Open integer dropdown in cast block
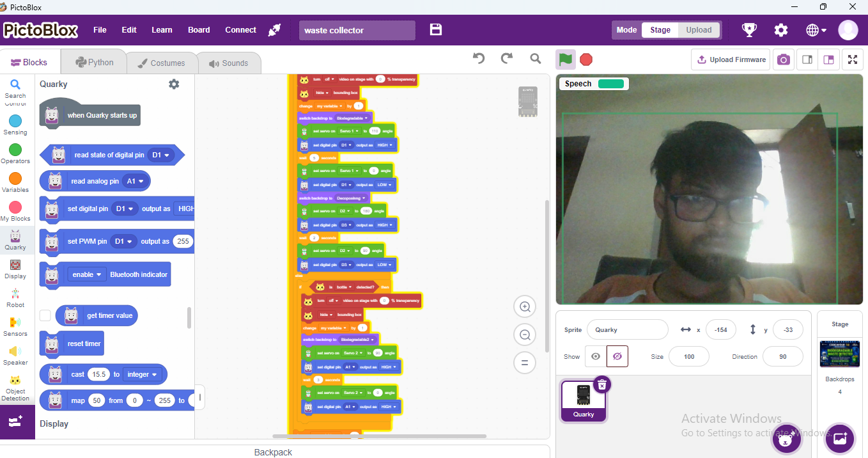This screenshot has width=868, height=458. tap(141, 374)
